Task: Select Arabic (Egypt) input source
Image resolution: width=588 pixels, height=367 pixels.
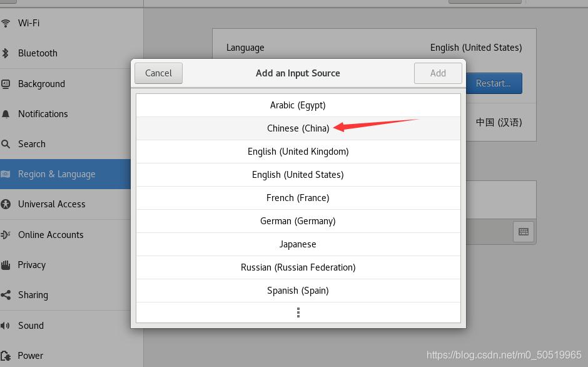Action: tap(298, 105)
